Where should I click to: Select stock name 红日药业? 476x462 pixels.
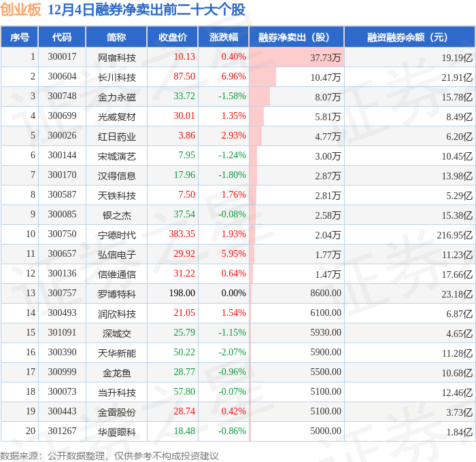coord(116,137)
